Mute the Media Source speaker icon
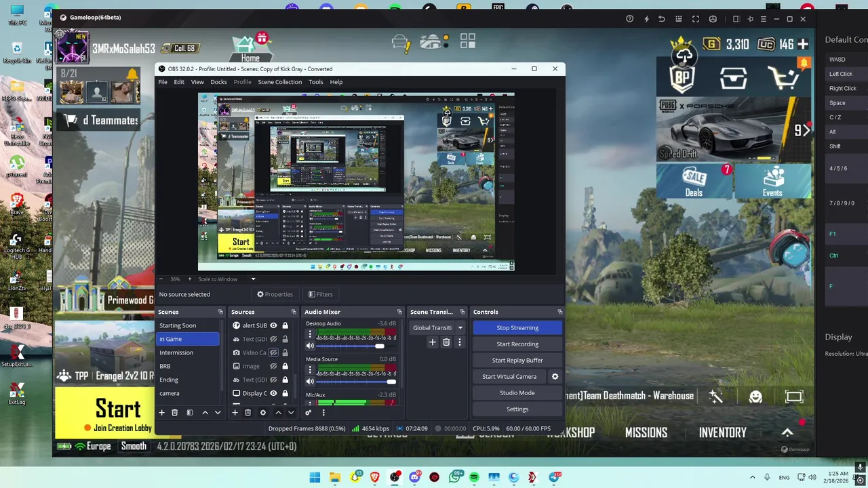Image resolution: width=868 pixels, height=488 pixels. point(310,382)
